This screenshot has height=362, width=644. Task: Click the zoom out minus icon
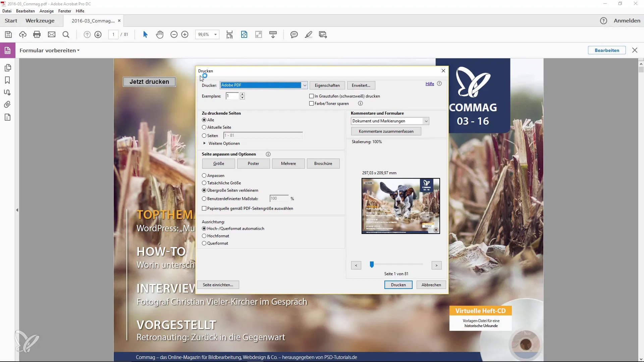point(174,35)
